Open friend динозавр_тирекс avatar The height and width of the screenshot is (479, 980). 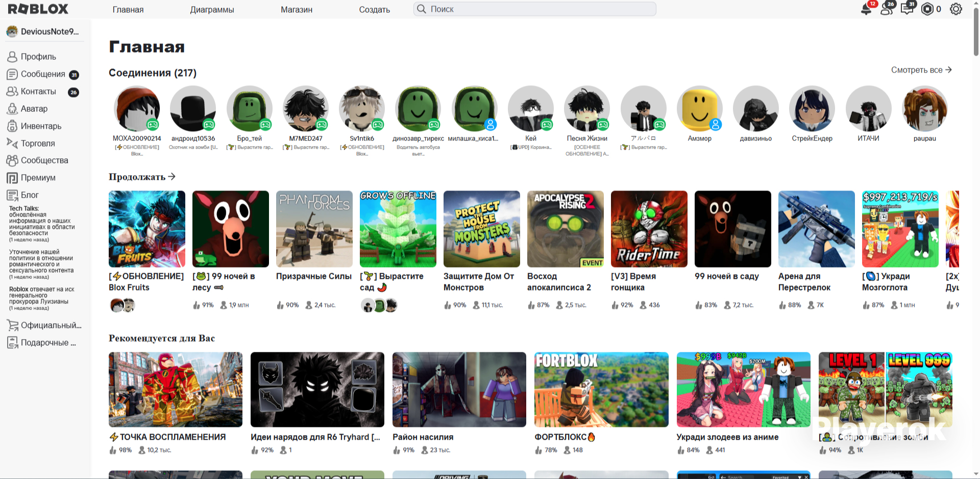click(418, 109)
